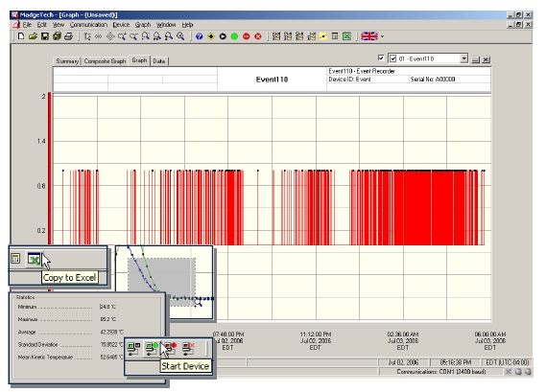
Task: Select the pan hand graph tool
Action: coord(99,36)
